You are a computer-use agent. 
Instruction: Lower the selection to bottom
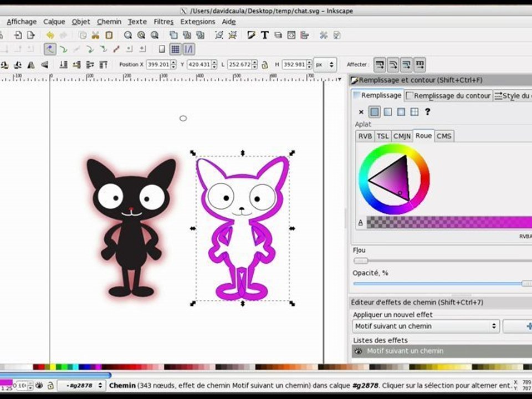pos(63,64)
